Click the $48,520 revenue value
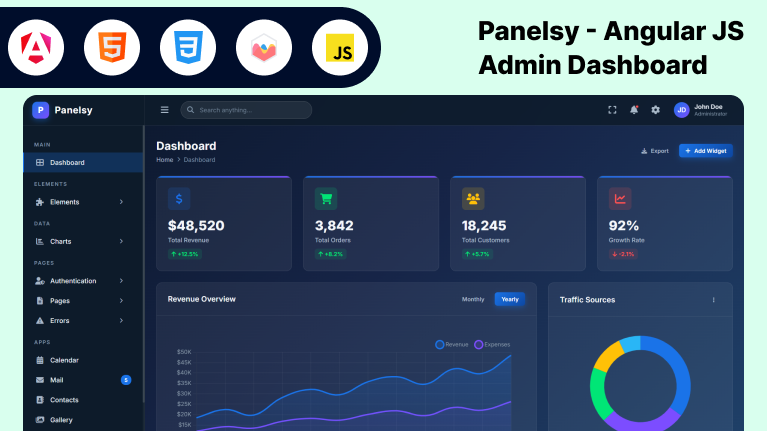The image size is (767, 431). pos(196,226)
